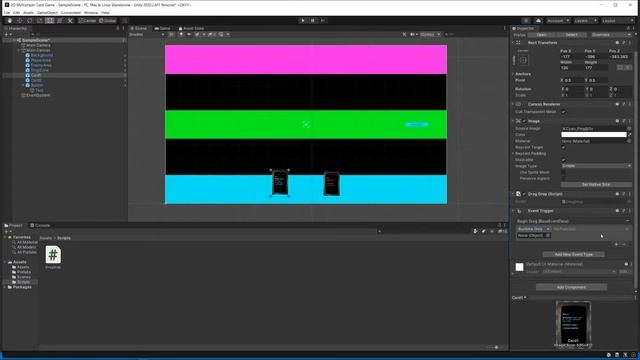Switch to the Console tab
Image resolution: width=640 pixels, height=360 pixels.
click(40, 225)
